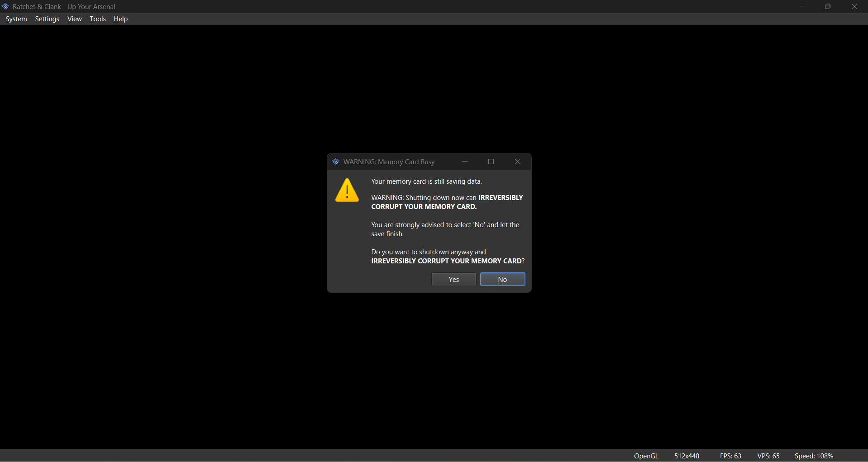868x462 pixels.
Task: Maximize the Memory Card Busy dialog
Action: pyautogui.click(x=491, y=162)
